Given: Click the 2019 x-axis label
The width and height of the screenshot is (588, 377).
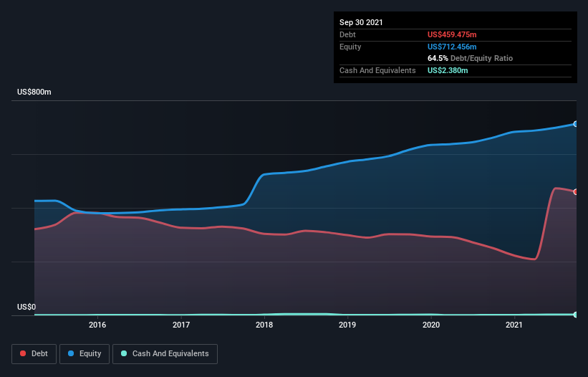Looking at the screenshot, I should [347, 325].
